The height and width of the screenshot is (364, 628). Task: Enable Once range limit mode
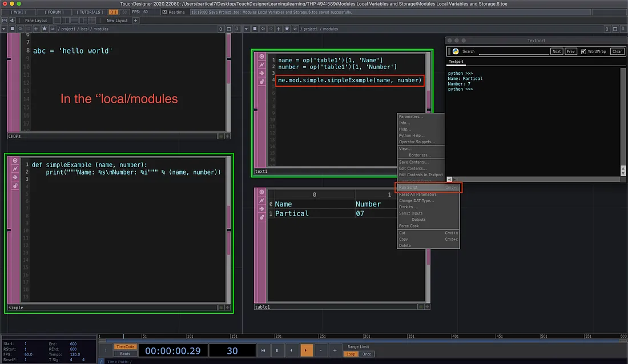(367, 354)
